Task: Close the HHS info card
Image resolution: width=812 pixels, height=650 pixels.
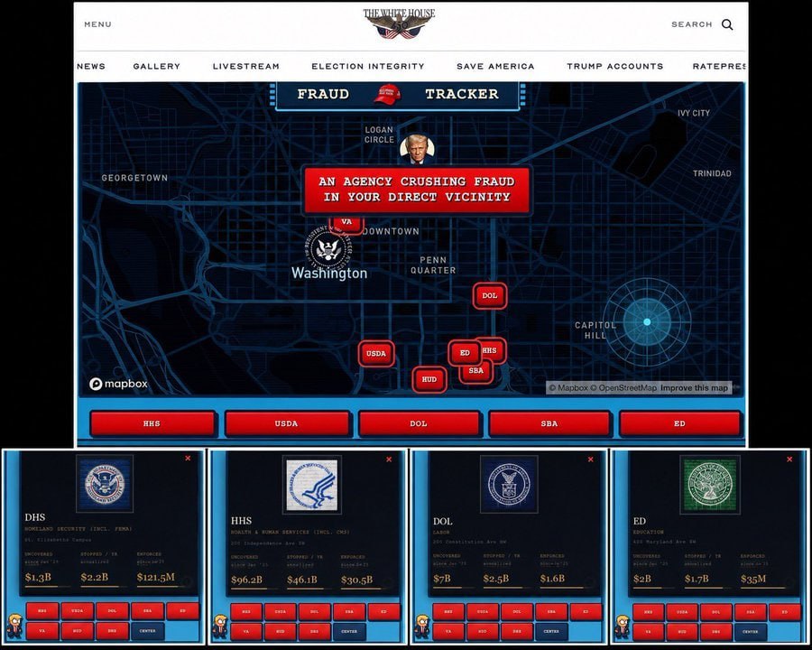Action: 389,460
